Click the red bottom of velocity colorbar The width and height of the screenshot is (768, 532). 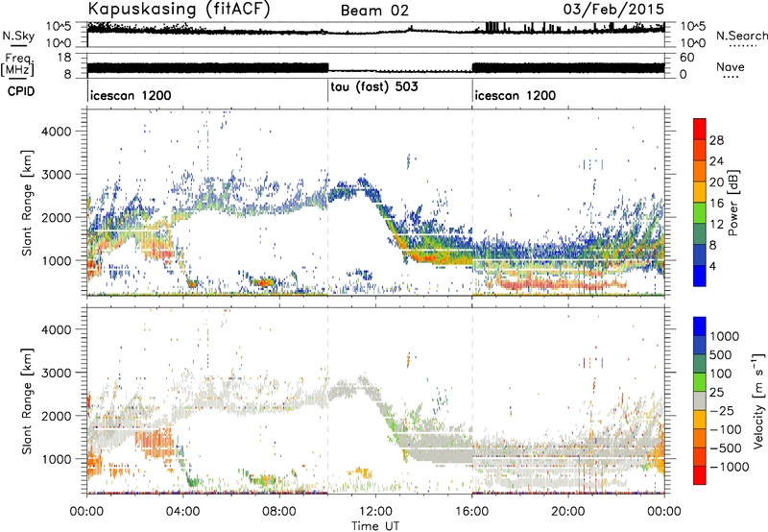700,475
